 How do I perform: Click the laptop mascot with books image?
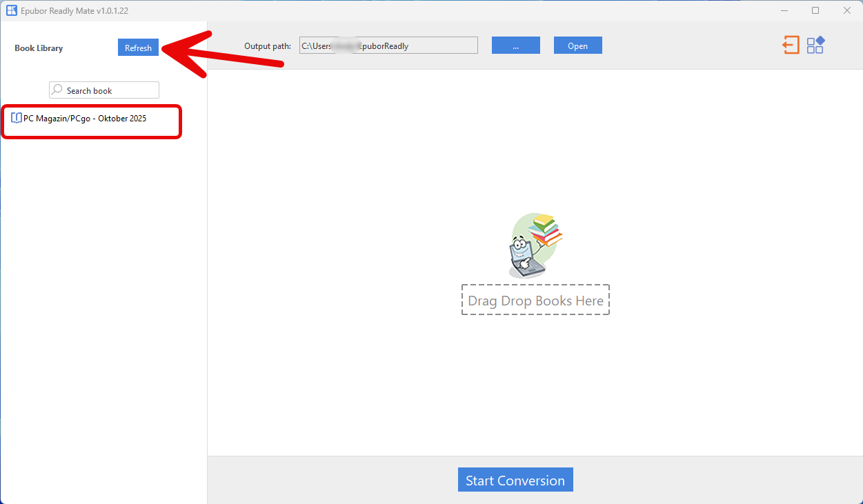tap(531, 245)
